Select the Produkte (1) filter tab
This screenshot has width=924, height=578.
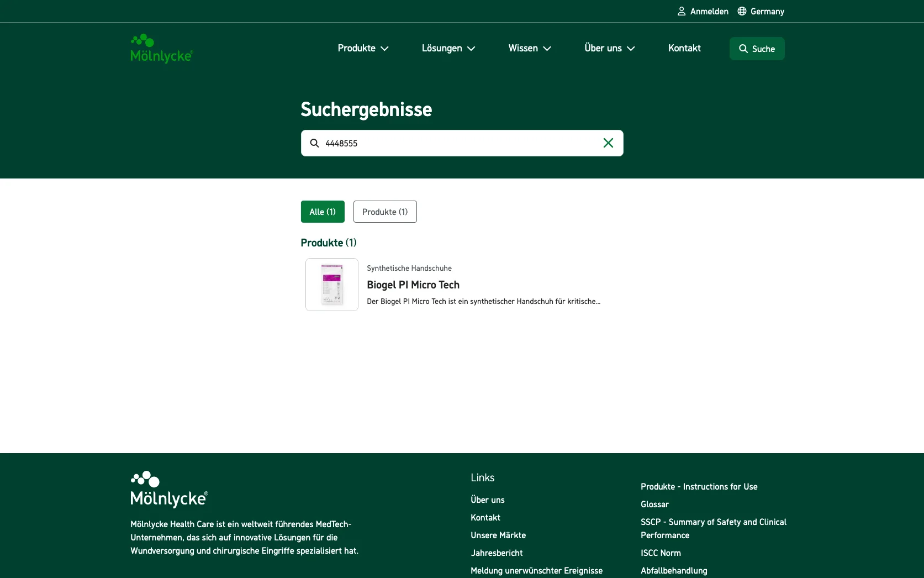(385, 212)
